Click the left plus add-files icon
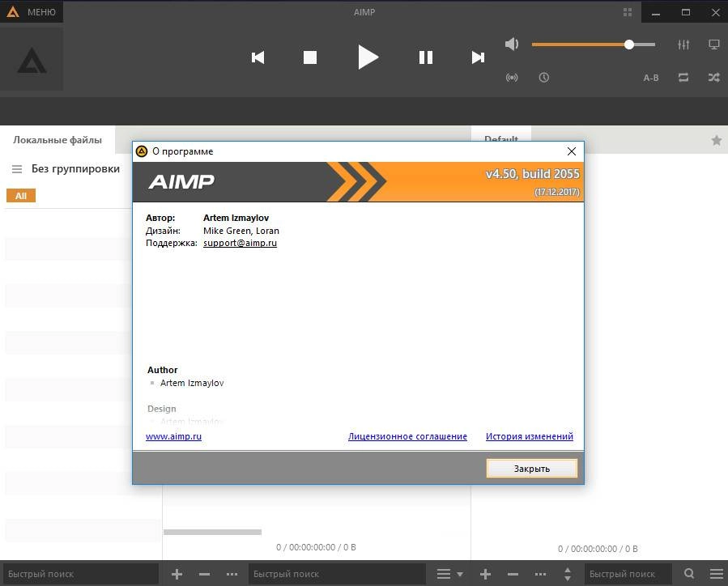 (177, 575)
